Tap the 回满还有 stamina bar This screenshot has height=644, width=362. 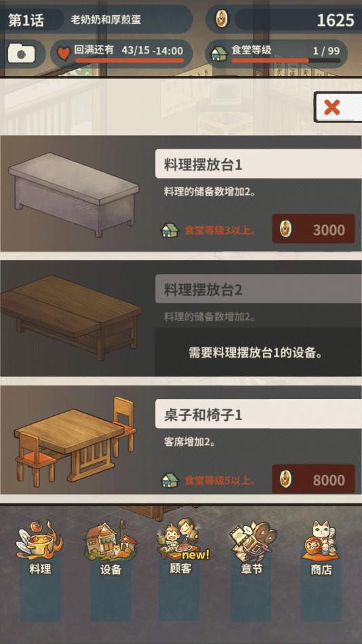point(129,60)
